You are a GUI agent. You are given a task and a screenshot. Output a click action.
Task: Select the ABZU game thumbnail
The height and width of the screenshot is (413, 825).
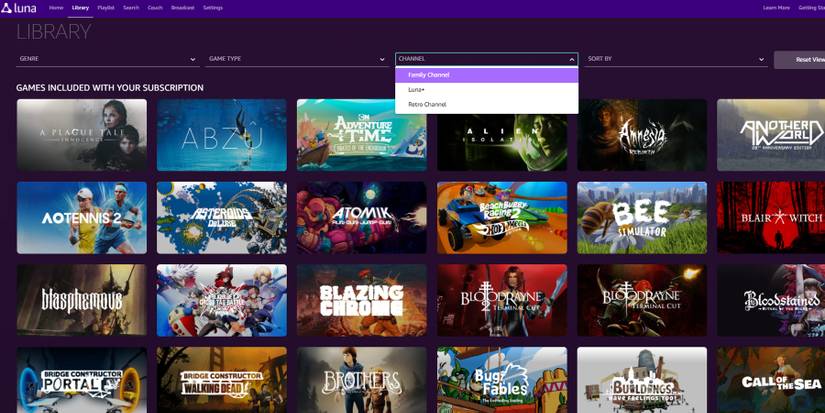(x=221, y=135)
